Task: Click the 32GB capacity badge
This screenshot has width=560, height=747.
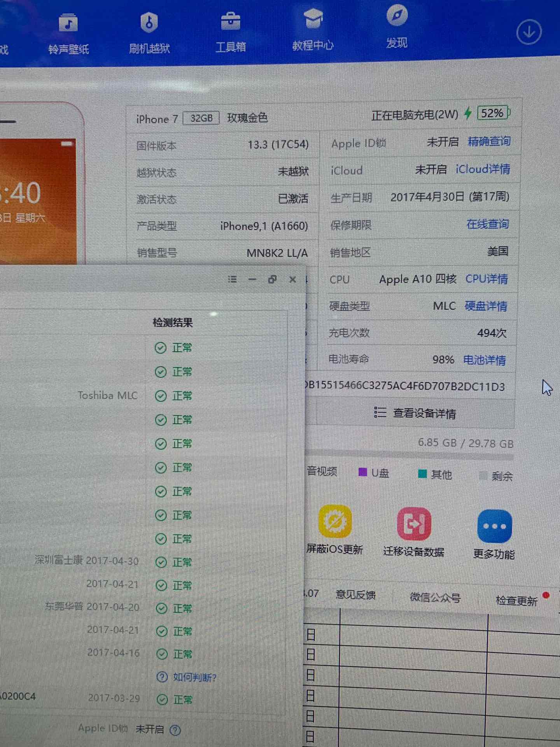Action: click(x=201, y=118)
